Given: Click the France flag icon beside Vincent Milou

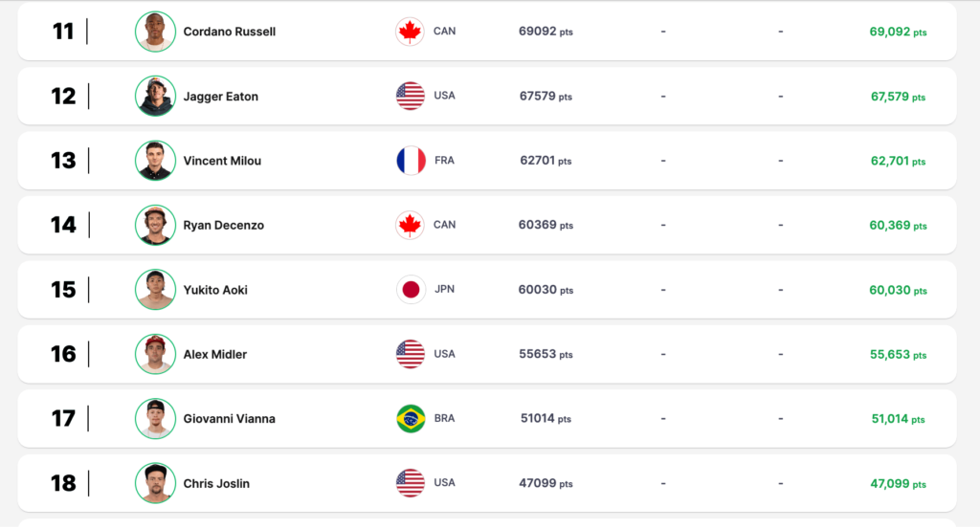Looking at the screenshot, I should coord(411,161).
